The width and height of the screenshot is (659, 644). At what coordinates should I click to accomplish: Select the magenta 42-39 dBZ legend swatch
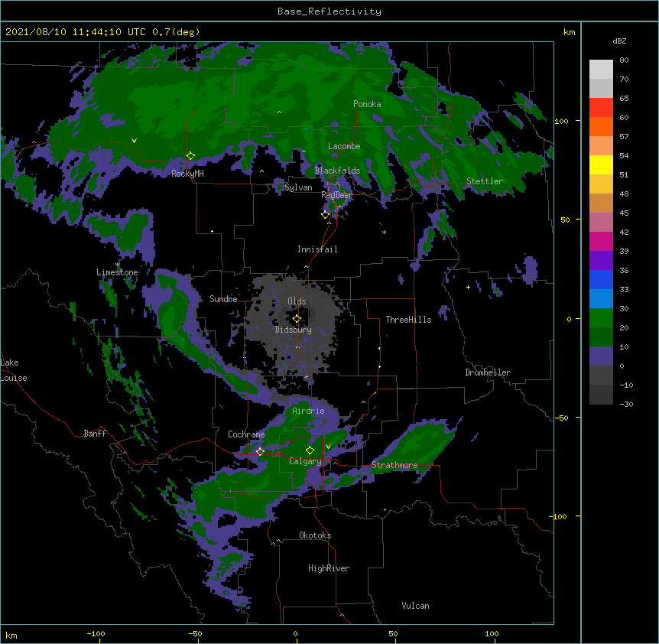tap(601, 241)
